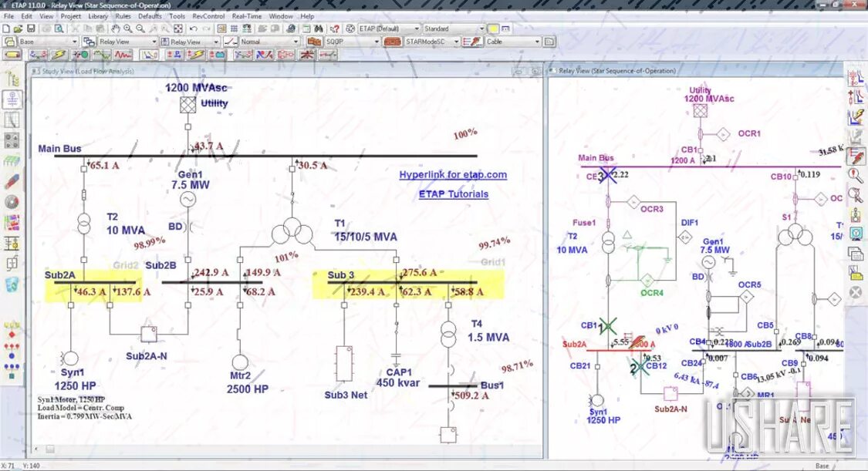Viewport: 868px width, 471px height.
Task: Activate Relay View (Star Sequence-of-Operation) title bar
Action: 695,71
